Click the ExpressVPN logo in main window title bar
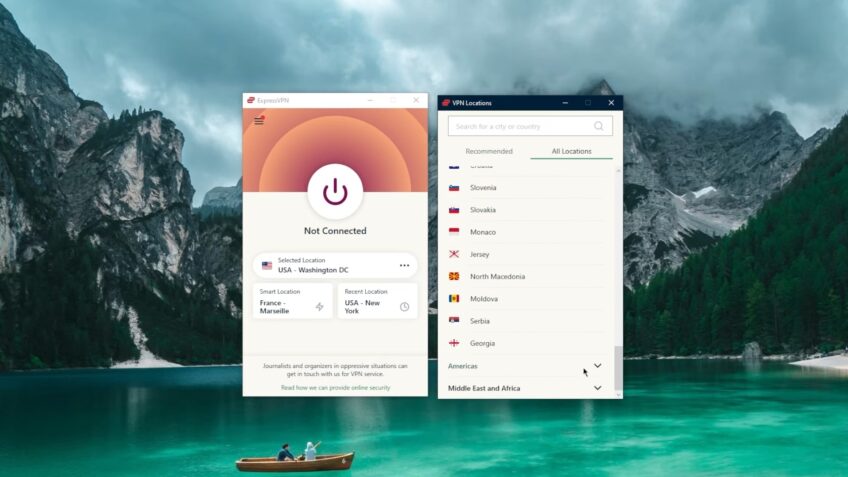This screenshot has height=477, width=848. [x=251, y=100]
